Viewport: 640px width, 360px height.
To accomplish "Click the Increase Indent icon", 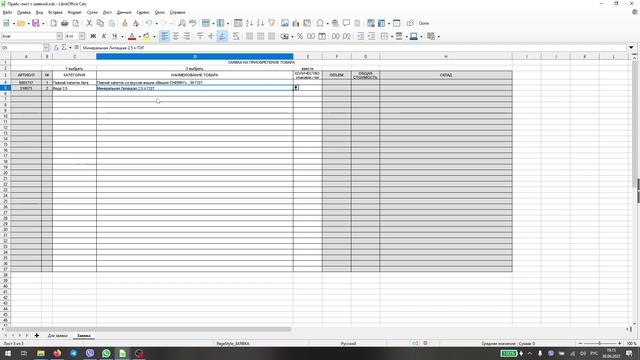I will pos(360,36).
